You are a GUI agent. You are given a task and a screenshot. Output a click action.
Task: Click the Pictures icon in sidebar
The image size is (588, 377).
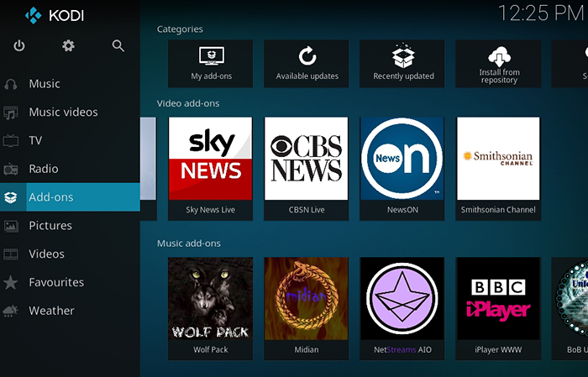pos(11,226)
